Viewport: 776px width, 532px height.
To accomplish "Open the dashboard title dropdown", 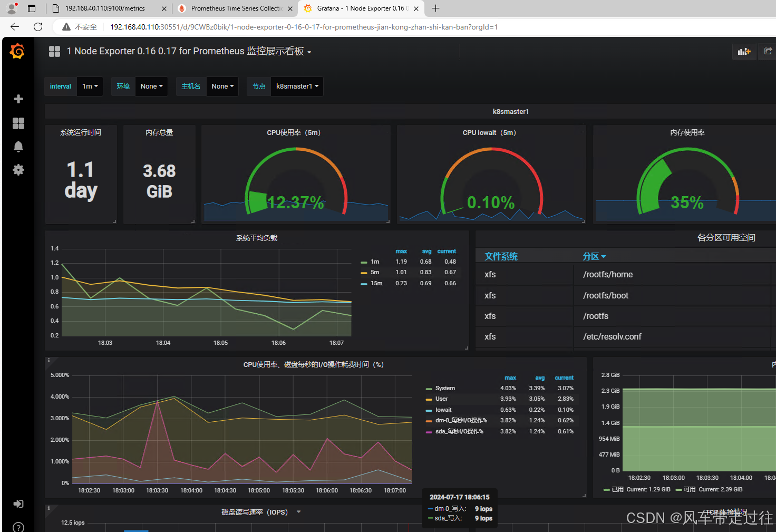I will [189, 51].
